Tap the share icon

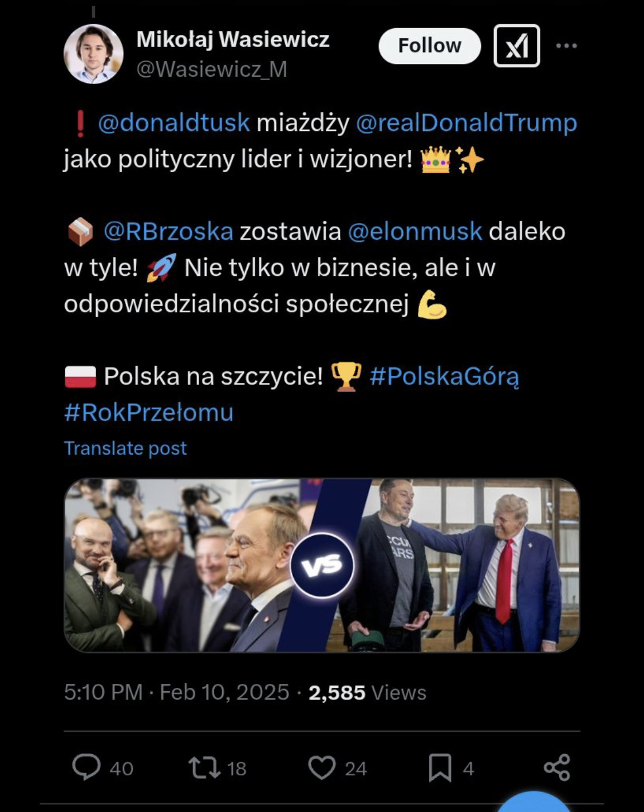pos(556,767)
